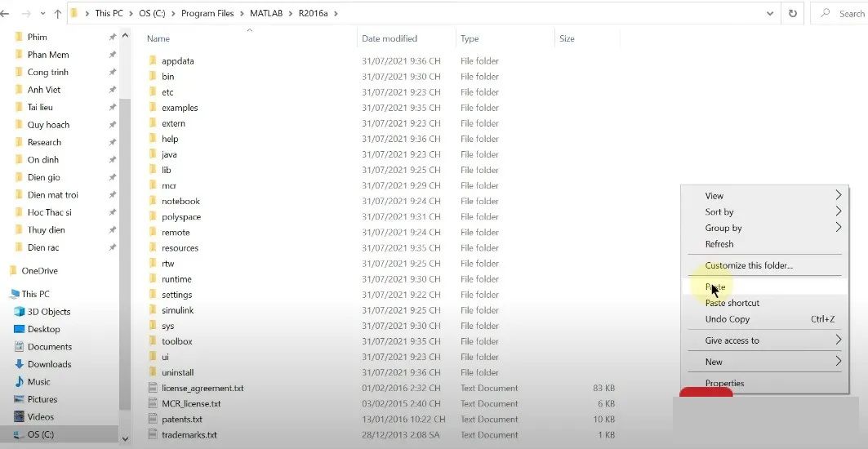Viewport: 868px width, 449px height.
Task: Expand the address bar history dropdown
Action: (x=770, y=13)
